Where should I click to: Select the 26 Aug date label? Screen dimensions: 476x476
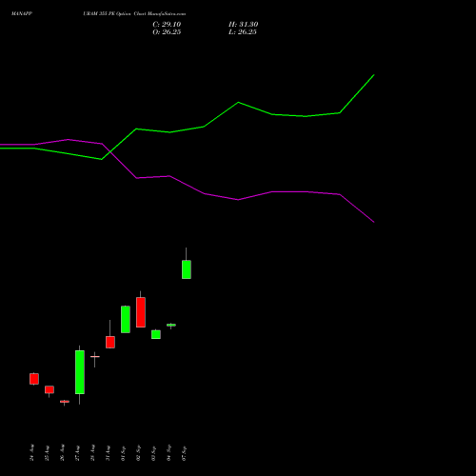(x=62, y=452)
